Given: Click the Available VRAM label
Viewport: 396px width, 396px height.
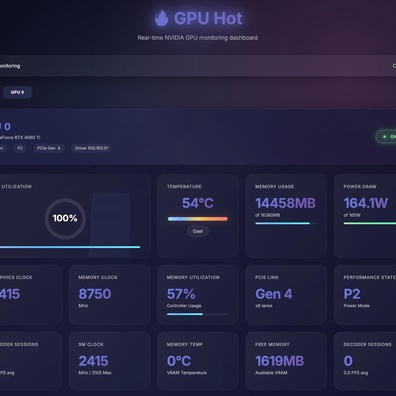Looking at the screenshot, I should pyautogui.click(x=271, y=373).
